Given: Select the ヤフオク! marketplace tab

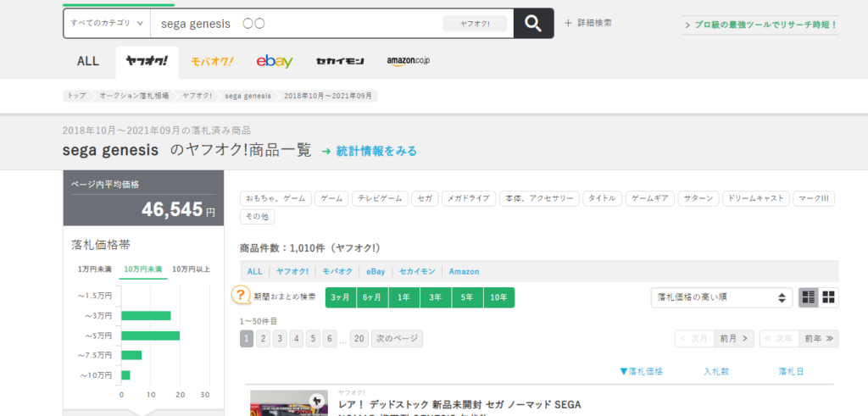Looking at the screenshot, I should pyautogui.click(x=147, y=62).
